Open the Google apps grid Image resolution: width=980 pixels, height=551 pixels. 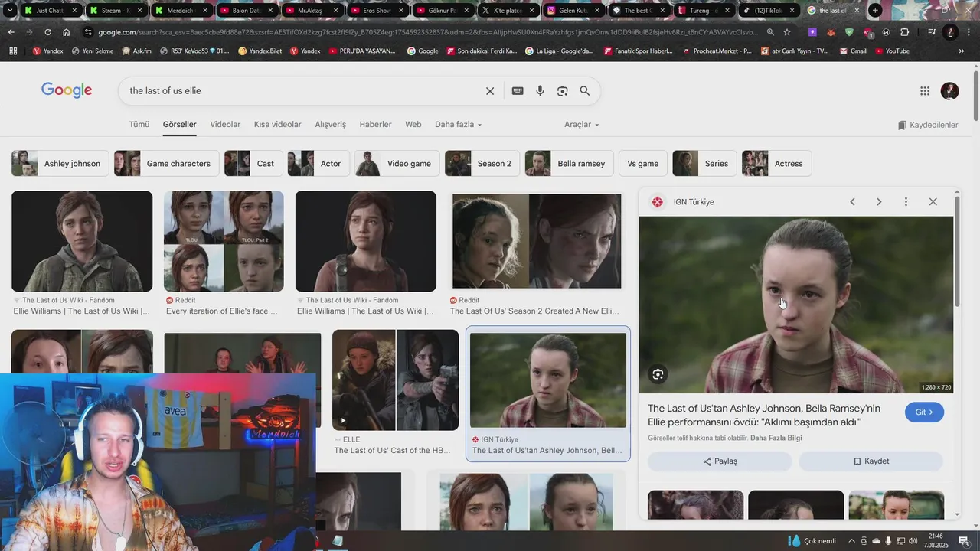click(x=925, y=91)
